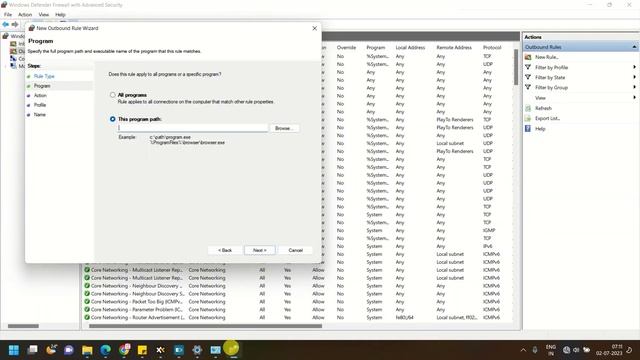
Task: Open Sticky Notes from the taskbar
Action: click(142, 350)
